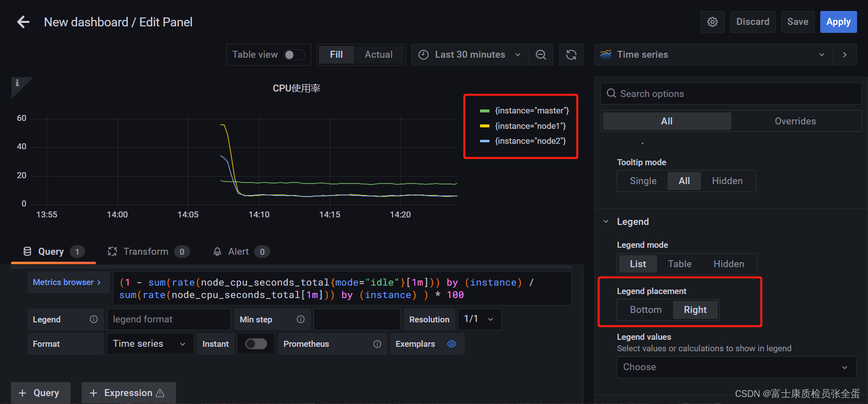This screenshot has width=868, height=404.
Task: Toggle Exemplars eye icon
Action: coord(452,344)
